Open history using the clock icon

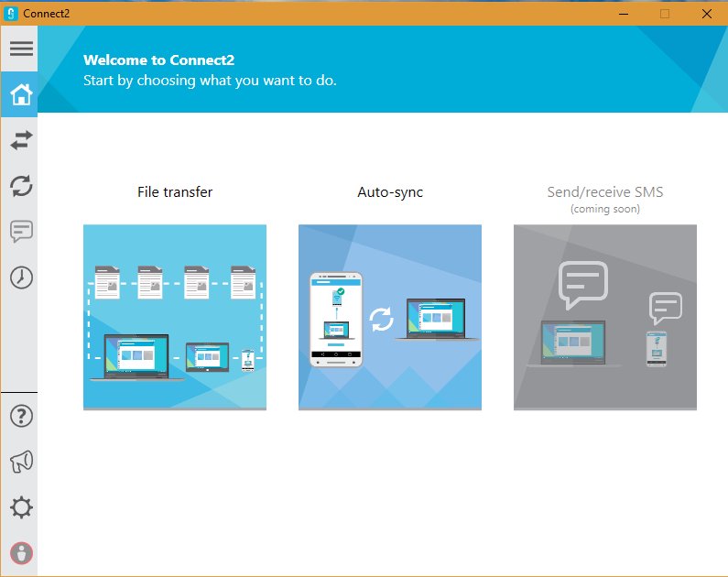(x=20, y=278)
